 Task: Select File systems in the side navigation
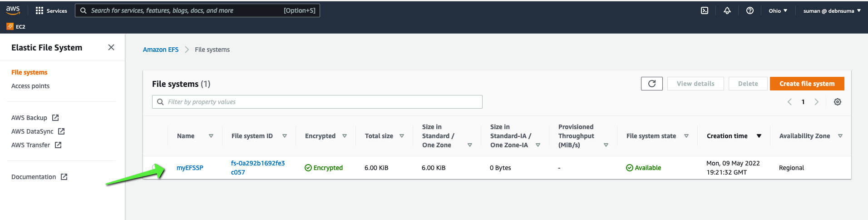tap(30, 72)
